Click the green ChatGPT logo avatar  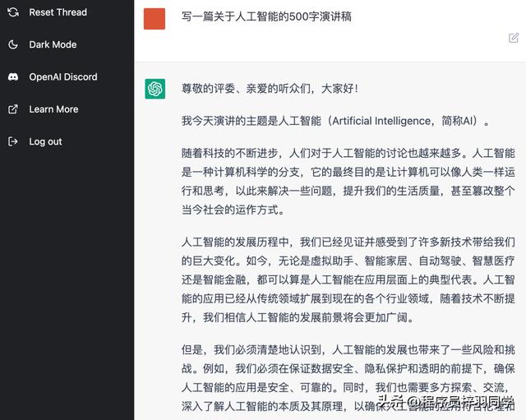tap(155, 89)
